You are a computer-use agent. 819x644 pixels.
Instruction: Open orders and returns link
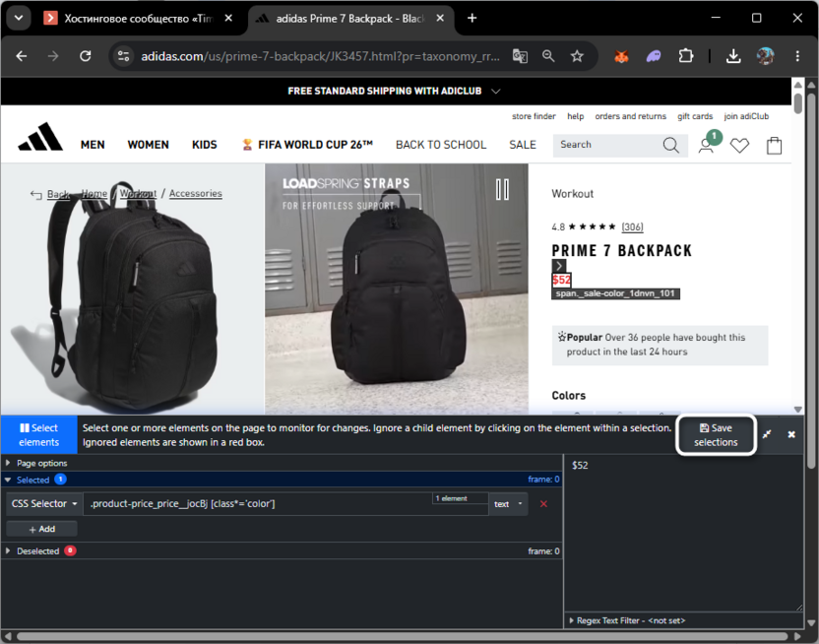(x=630, y=116)
